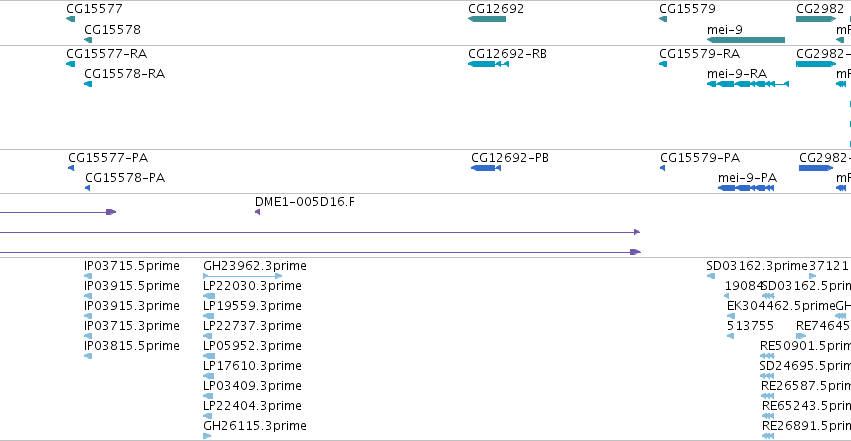Select the 19084 EST label
Screen dimensions: 851x441
pyautogui.click(x=743, y=286)
